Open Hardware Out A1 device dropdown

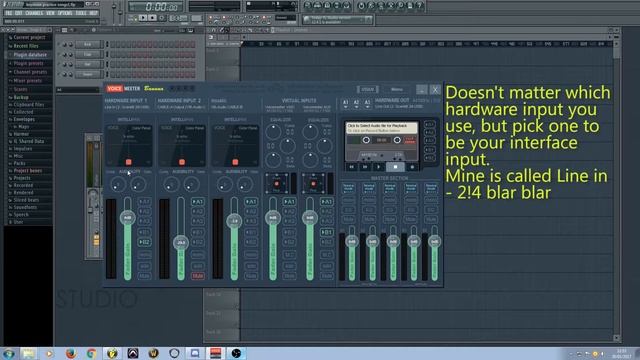345,104
